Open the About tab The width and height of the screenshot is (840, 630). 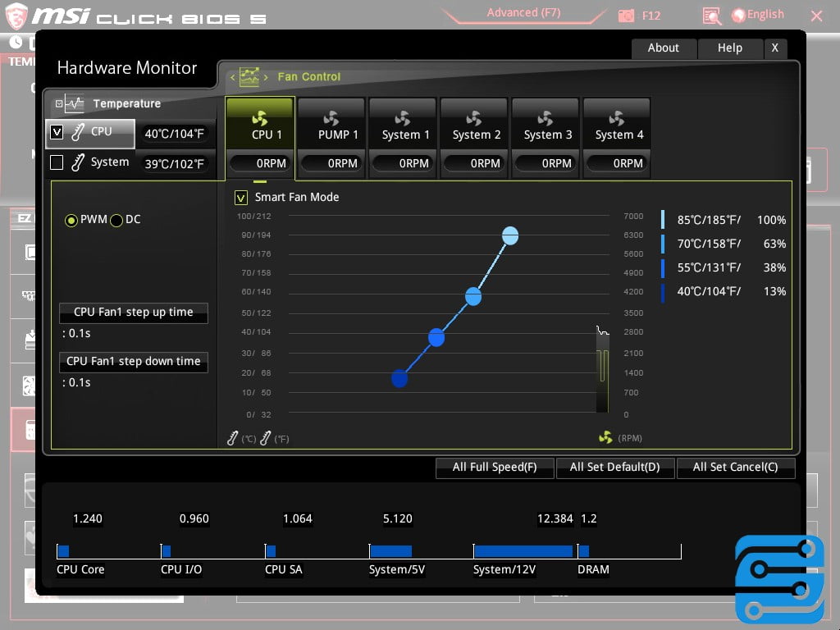tap(663, 48)
